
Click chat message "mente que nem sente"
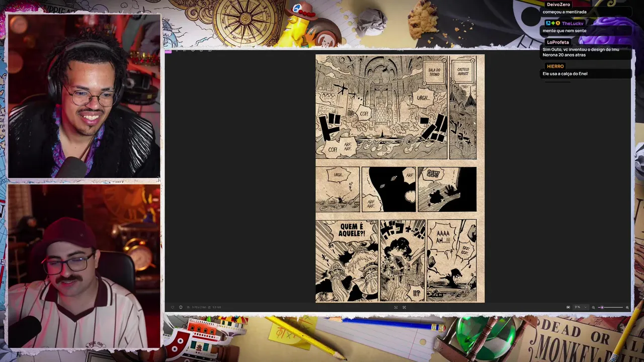(x=565, y=31)
